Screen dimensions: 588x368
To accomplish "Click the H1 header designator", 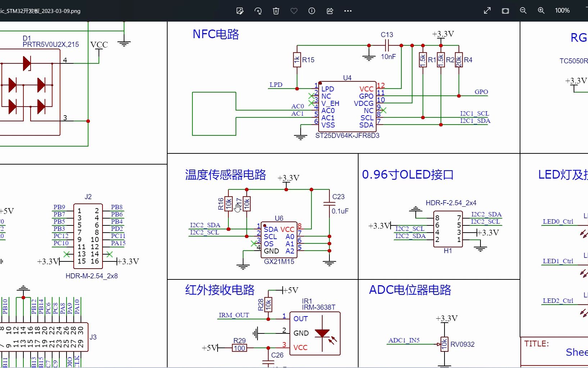I will pos(448,251).
